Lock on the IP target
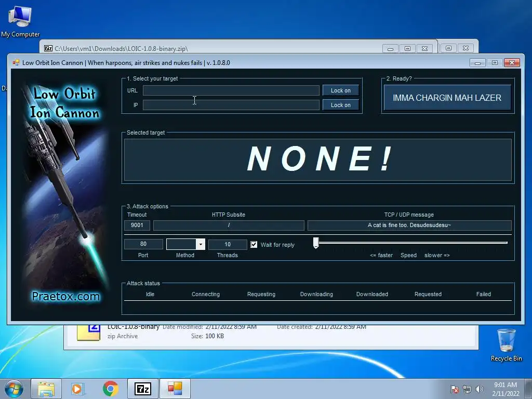532x399 pixels. [341, 105]
